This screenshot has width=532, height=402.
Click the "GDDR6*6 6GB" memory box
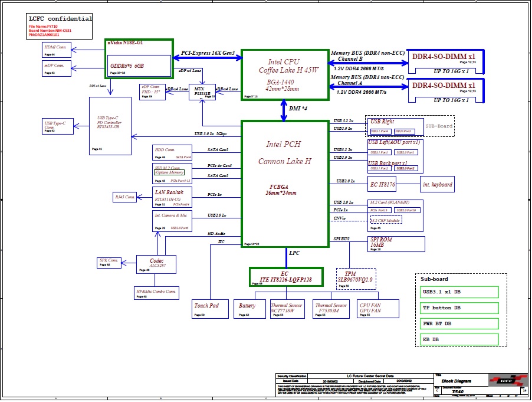pos(139,66)
